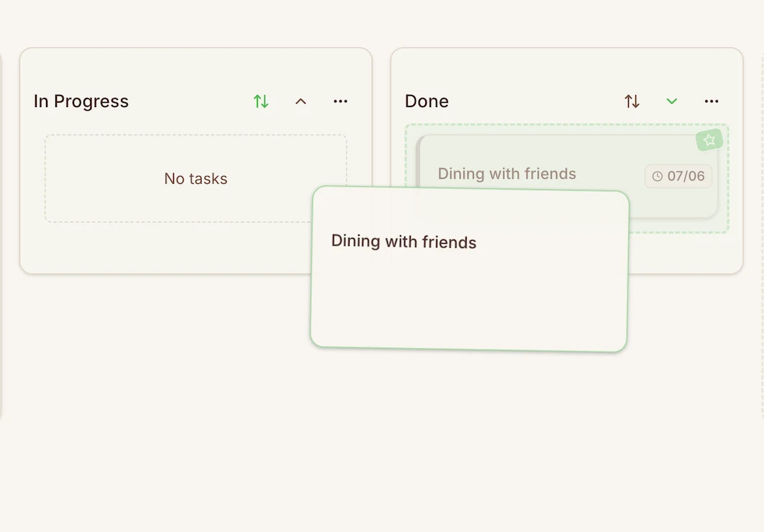
Task: Click the In Progress column title
Action: 81,101
